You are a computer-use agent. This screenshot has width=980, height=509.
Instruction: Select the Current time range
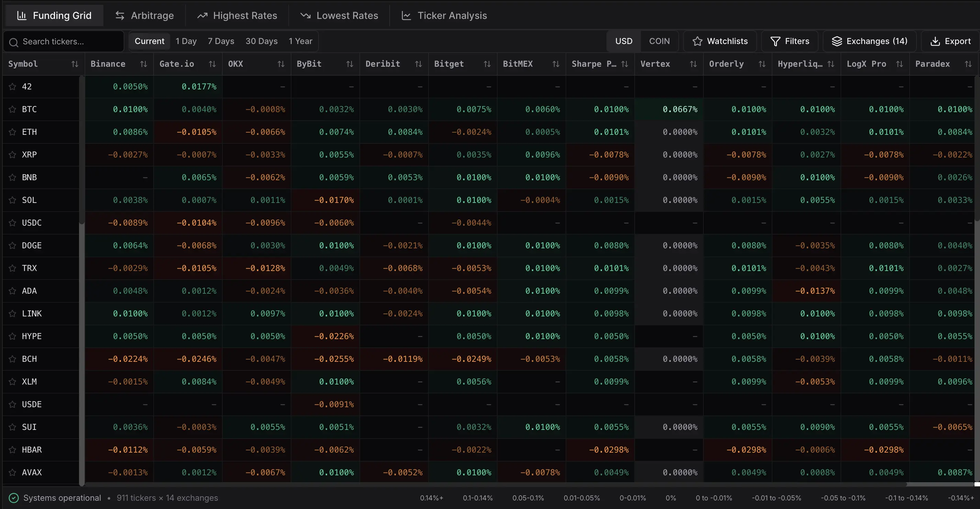tap(149, 41)
